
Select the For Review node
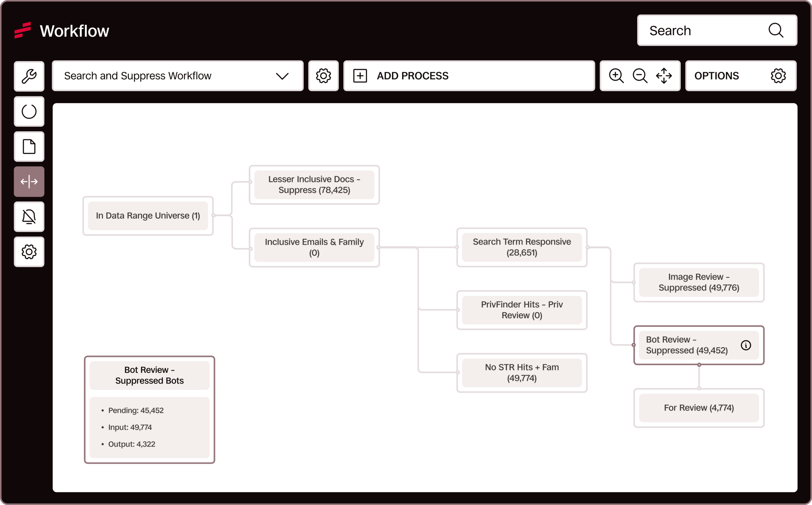point(698,408)
